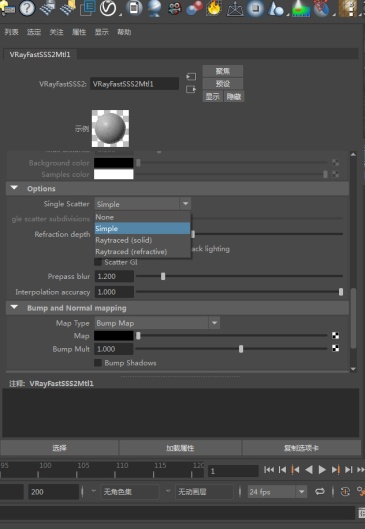Click the film camera character icon
This screenshot has width=365, height=529.
pos(174,8)
